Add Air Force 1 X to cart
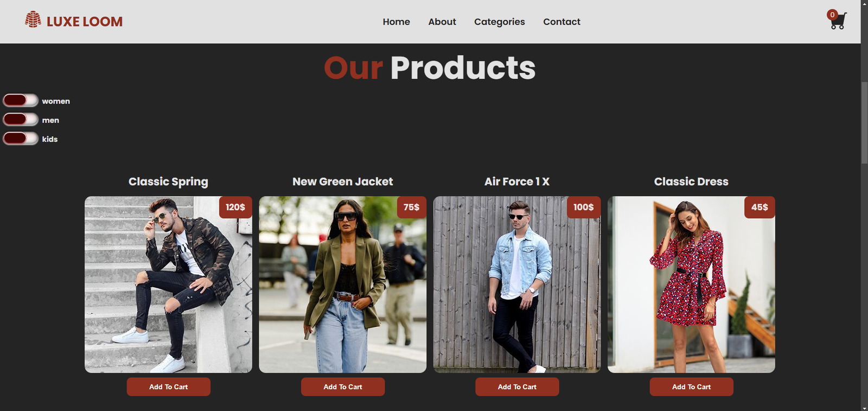Image resolution: width=868 pixels, height=411 pixels. [517, 387]
